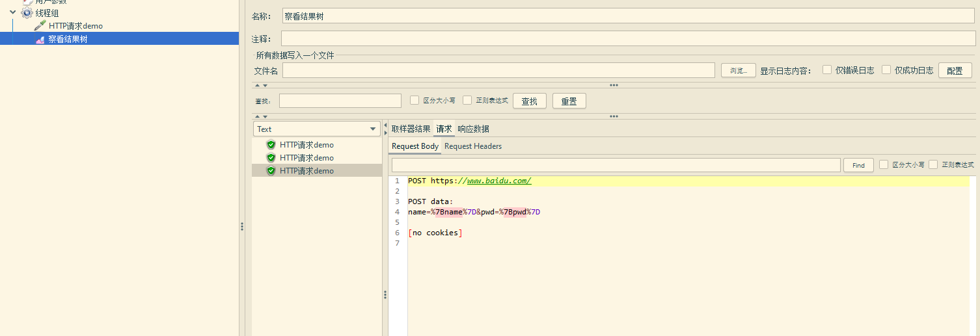This screenshot has width=980, height=336.
Task: Click the 所有数据写入一个文件 group title
Action: (x=295, y=56)
